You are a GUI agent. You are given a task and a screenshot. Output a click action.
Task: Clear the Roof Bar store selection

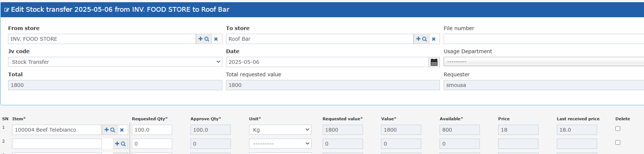[x=434, y=39]
